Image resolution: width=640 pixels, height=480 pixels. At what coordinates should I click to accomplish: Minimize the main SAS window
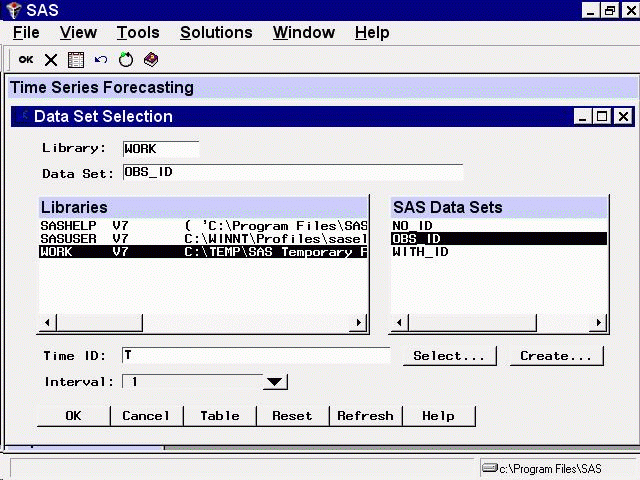pos(590,10)
